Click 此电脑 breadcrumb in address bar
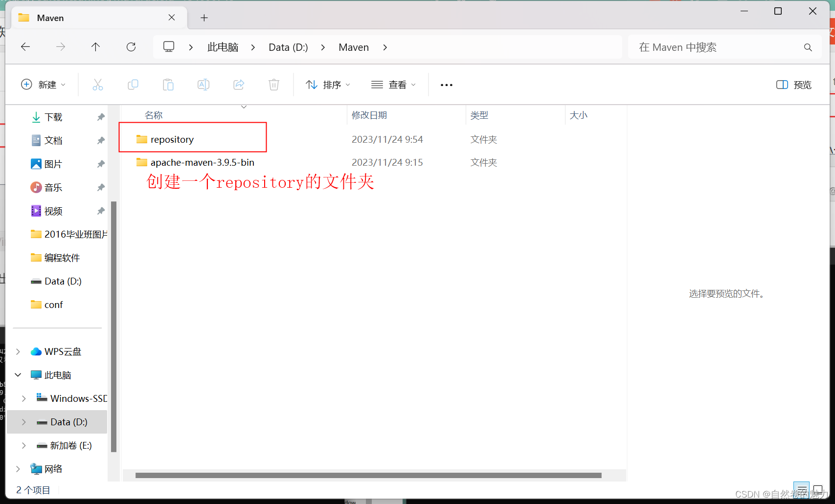Screen dimensions: 835x504 (x=223, y=47)
